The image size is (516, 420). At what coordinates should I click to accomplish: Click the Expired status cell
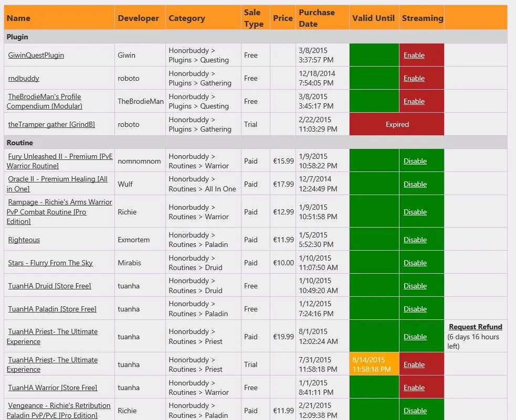point(397,124)
